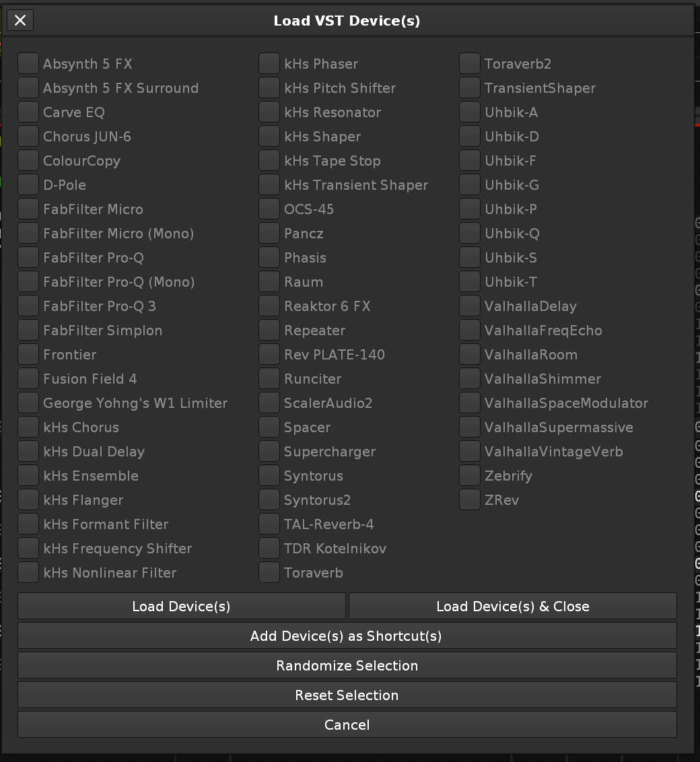Click the Reset Selection button
Screen dimensions: 700x762
[x=347, y=695]
